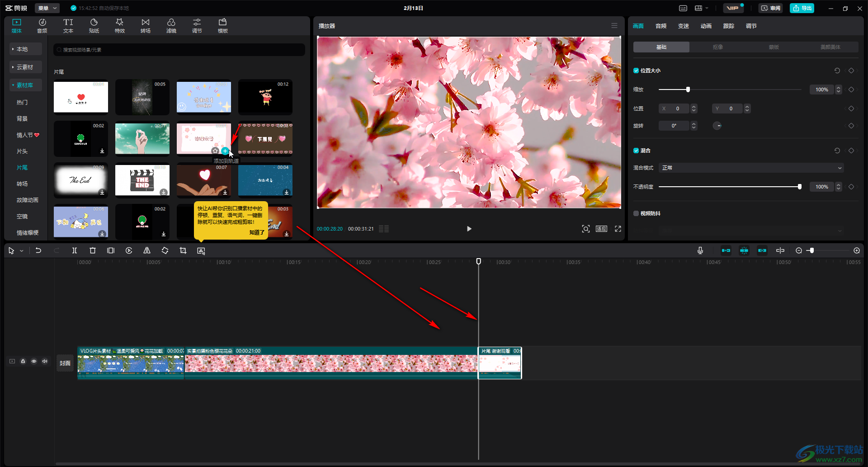This screenshot has width=868, height=467.
Task: Click the reverse playback tool icon
Action: (129, 250)
